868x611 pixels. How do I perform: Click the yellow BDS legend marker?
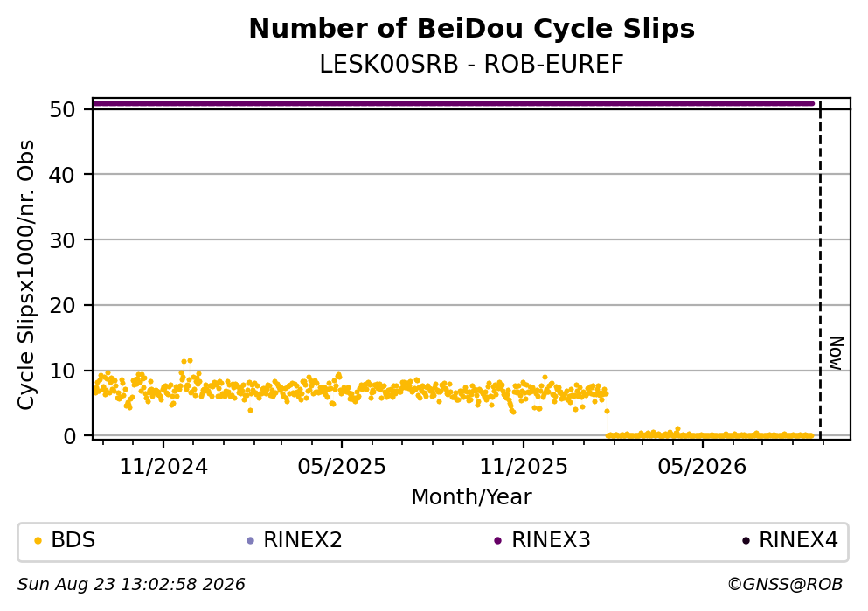point(38,541)
